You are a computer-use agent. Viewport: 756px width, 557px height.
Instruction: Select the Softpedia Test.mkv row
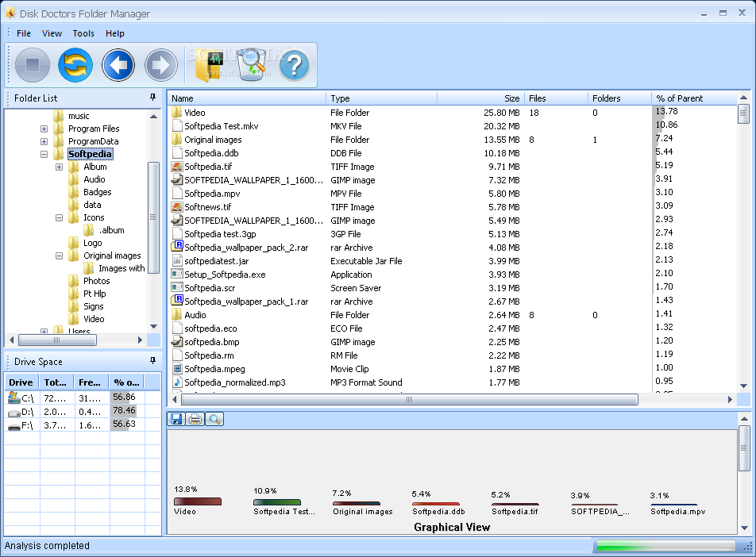click(453, 126)
